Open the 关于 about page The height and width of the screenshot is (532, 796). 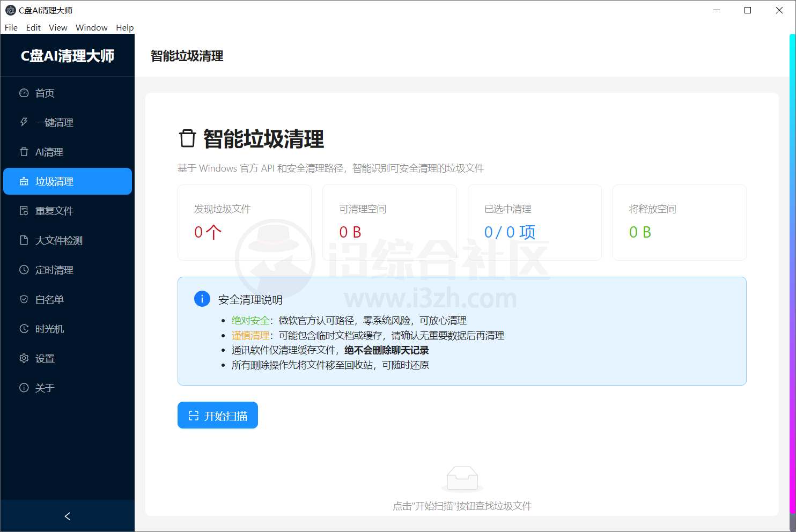(x=45, y=388)
